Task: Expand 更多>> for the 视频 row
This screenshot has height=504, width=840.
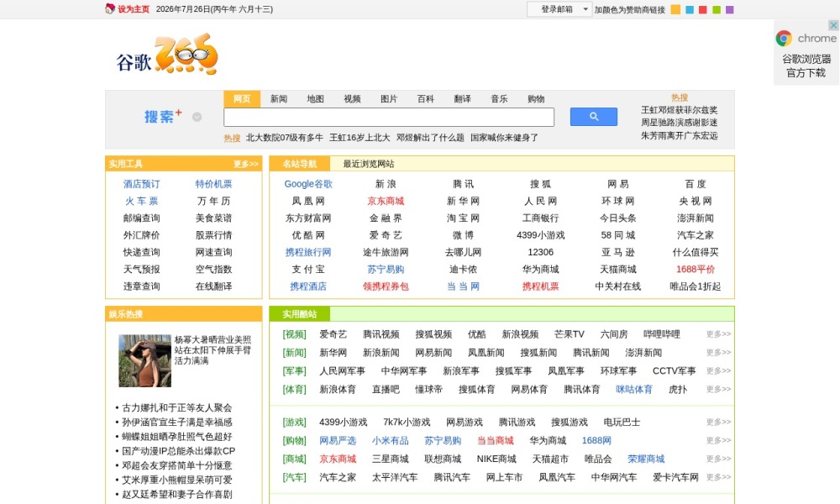Action: click(x=718, y=334)
